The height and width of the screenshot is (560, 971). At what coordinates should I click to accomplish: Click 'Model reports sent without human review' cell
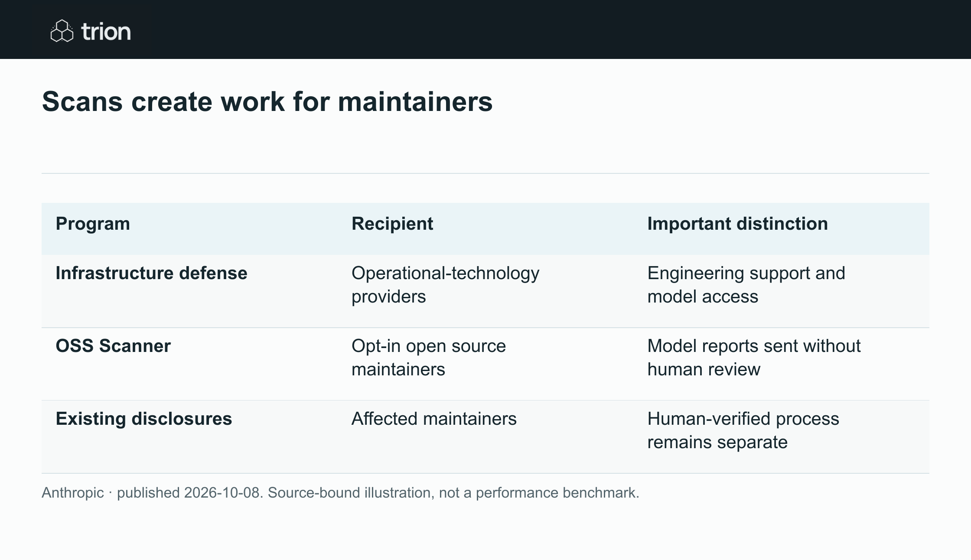tap(754, 358)
